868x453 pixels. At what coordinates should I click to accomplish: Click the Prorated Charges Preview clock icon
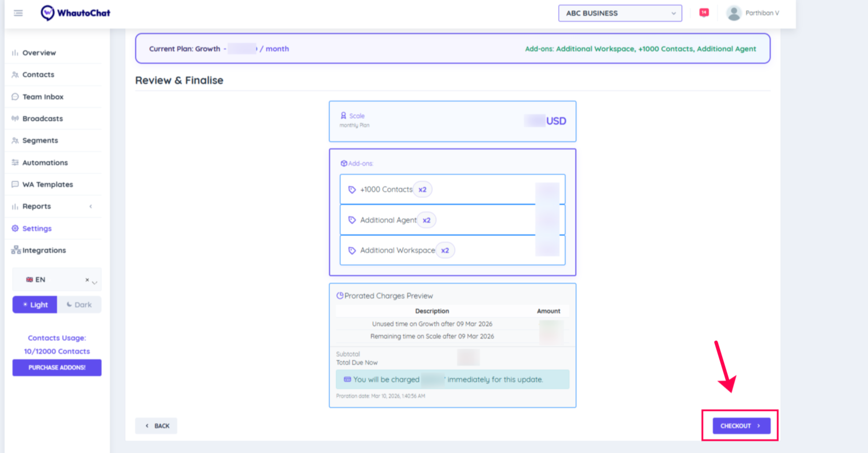click(340, 296)
